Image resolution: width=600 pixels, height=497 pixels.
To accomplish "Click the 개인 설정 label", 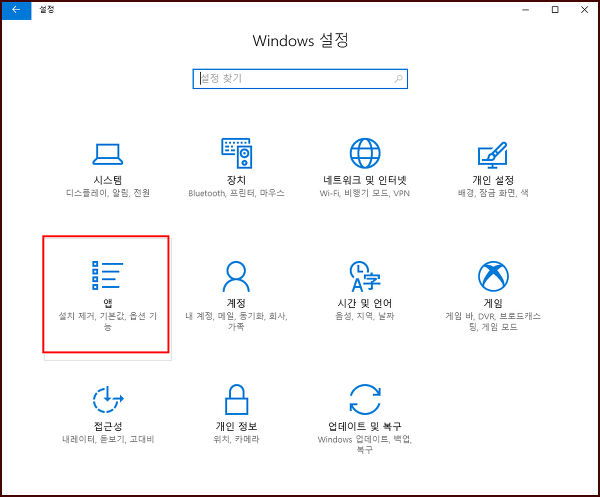I will click(x=493, y=180).
